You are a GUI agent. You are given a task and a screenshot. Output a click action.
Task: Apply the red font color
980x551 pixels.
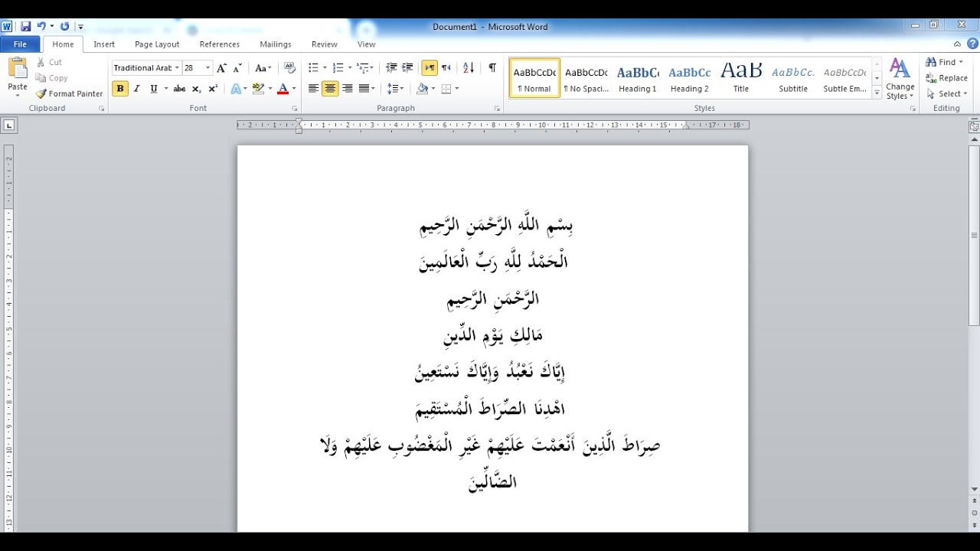(x=283, y=89)
